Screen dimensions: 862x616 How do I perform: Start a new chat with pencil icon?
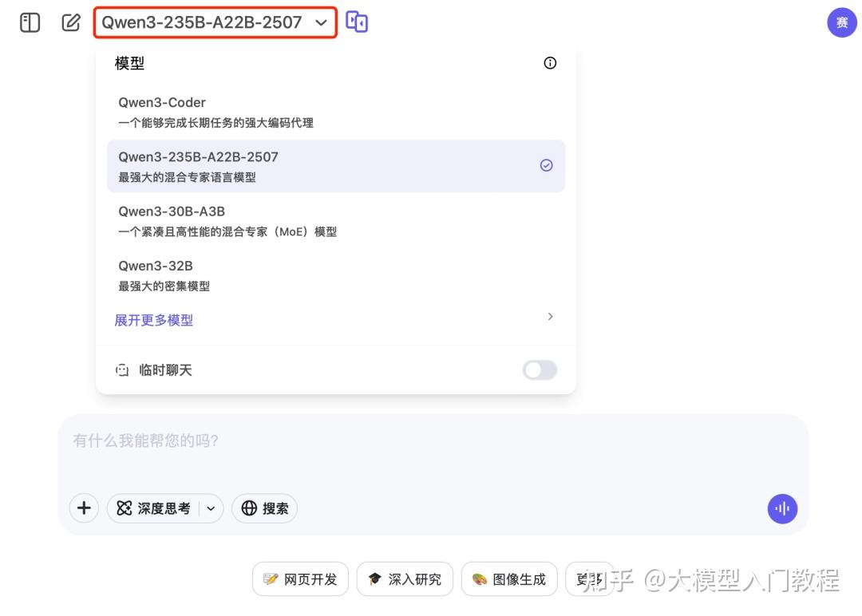pos(71,22)
